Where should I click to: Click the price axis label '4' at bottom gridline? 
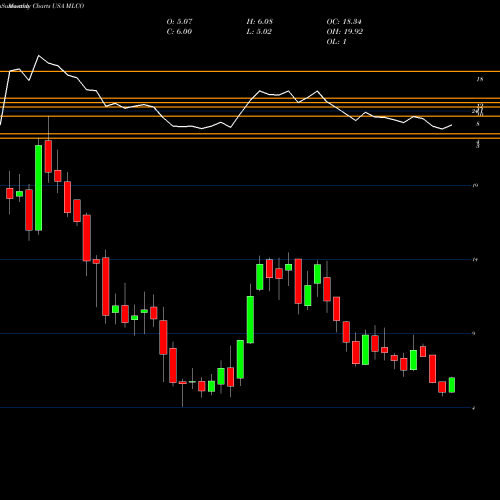474,408
